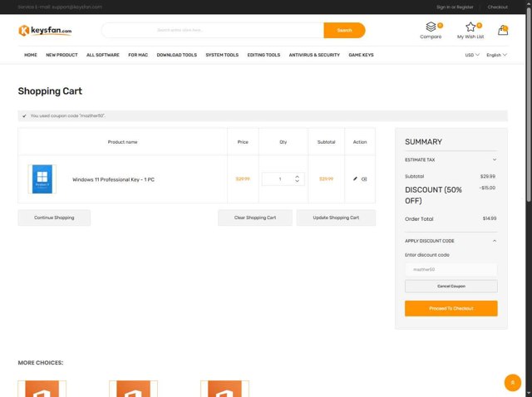Screen dimensions: 532x397
Task: Click the discount code input field
Action: pyautogui.click(x=451, y=270)
